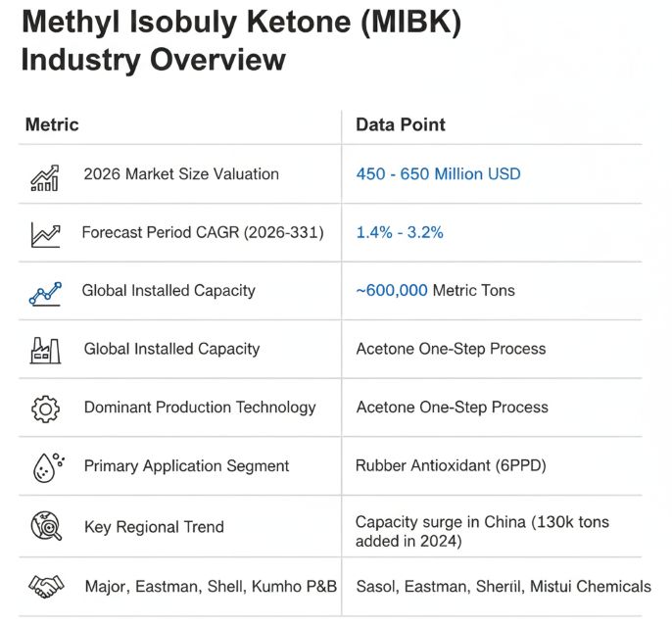The image size is (672, 625).
Task: Click the blue 450 - 650 Million USD value
Action: (x=438, y=174)
